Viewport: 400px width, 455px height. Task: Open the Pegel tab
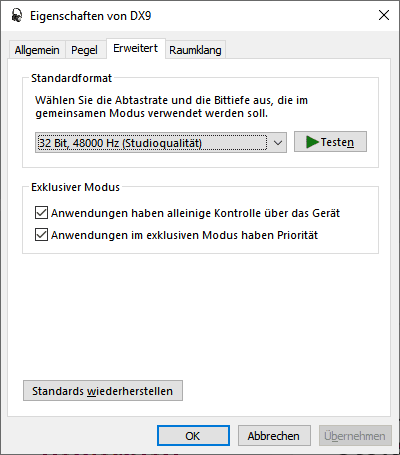[85, 50]
